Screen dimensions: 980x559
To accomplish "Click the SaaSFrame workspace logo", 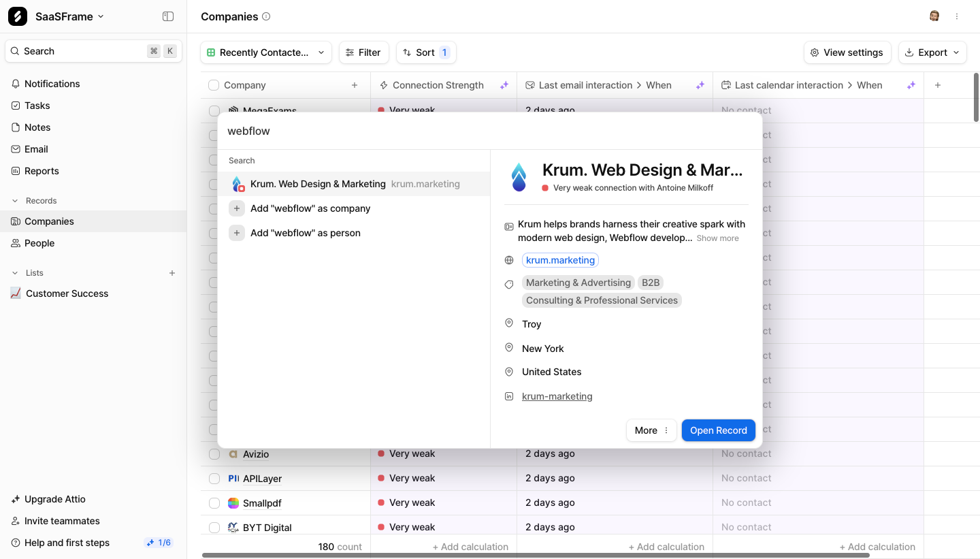I will 18,16.
